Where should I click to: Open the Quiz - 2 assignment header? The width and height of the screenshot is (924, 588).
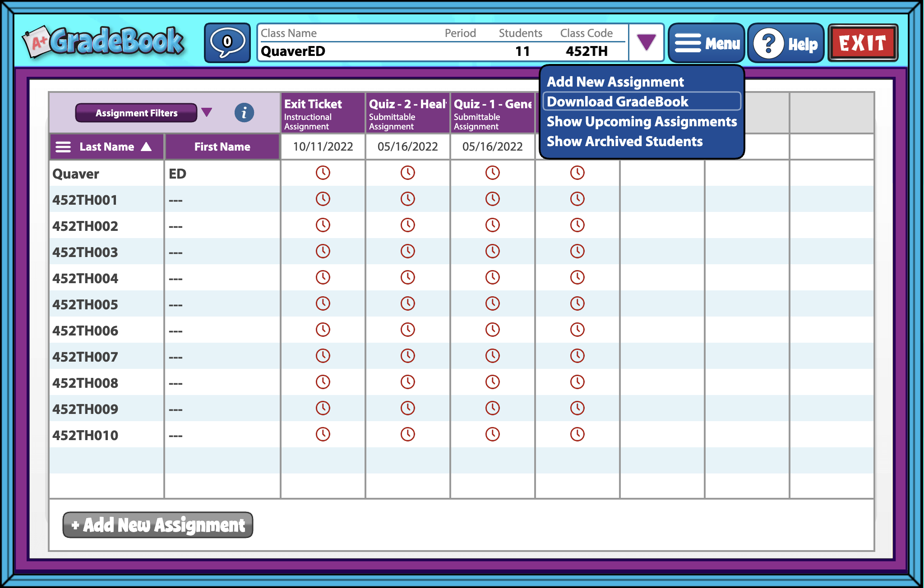point(407,113)
